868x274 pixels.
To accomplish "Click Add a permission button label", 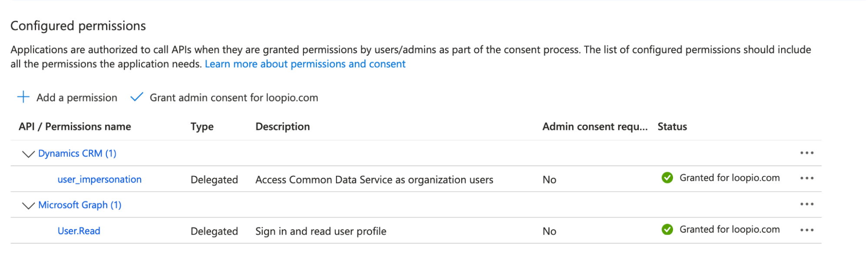I will pos(77,98).
